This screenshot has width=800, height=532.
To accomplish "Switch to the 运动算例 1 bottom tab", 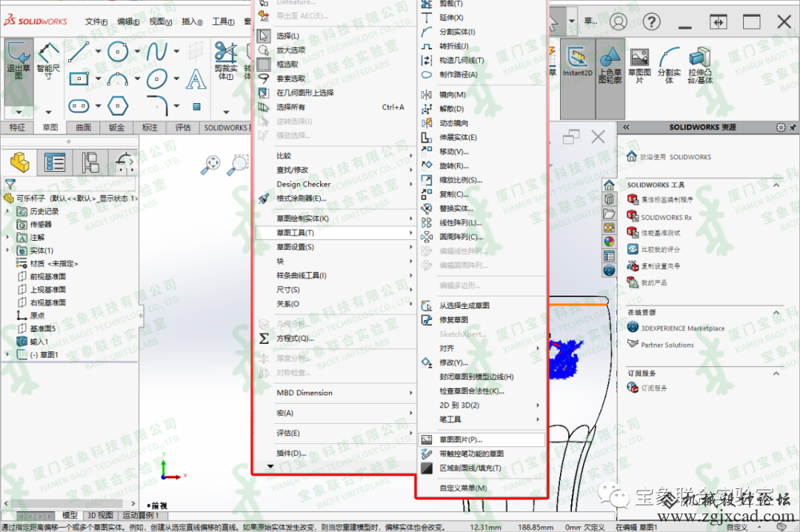I will tap(141, 516).
